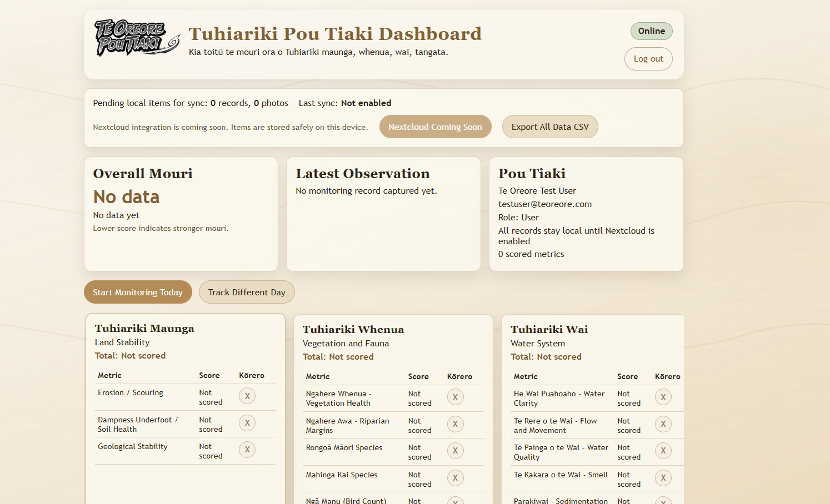Open kōrero for Ngahere Whenua - Vegetation Health
The width and height of the screenshot is (830, 504).
point(455,397)
